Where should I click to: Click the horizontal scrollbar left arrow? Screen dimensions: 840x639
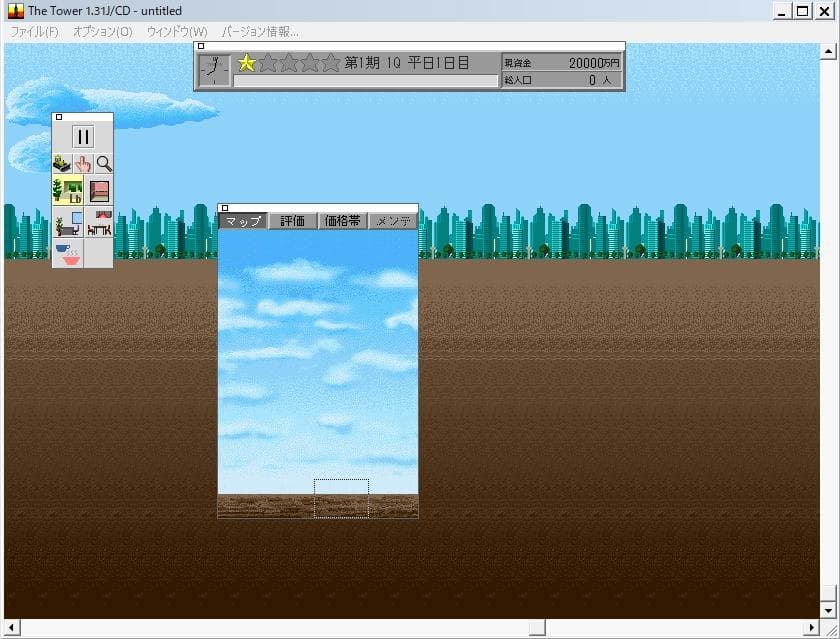pos(11,627)
